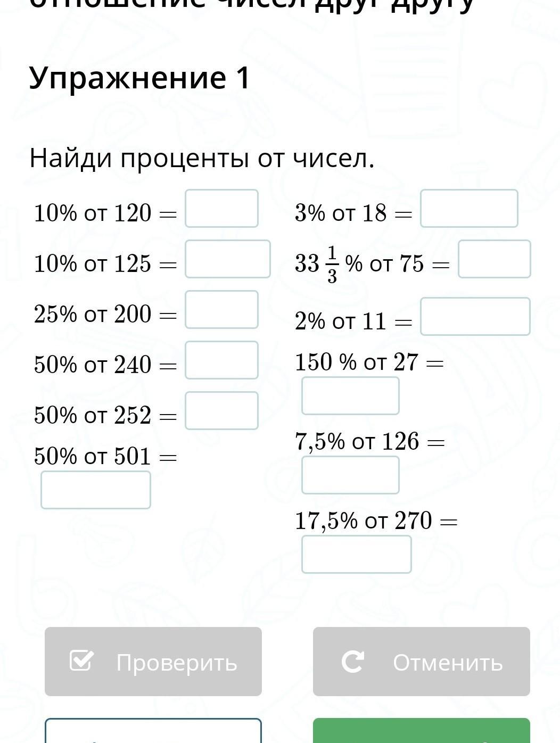
Task: Focus answer box for 50% от 240
Action: coord(221,360)
